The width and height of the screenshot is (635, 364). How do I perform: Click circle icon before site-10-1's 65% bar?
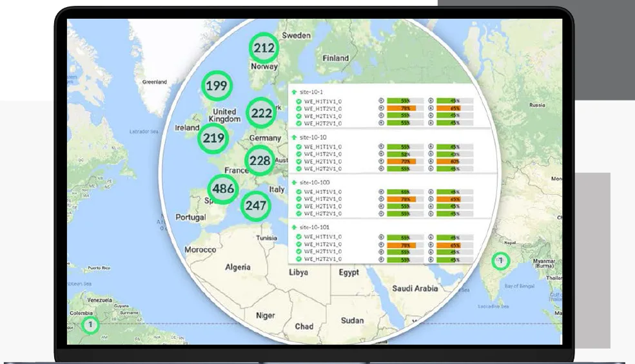coord(431,108)
